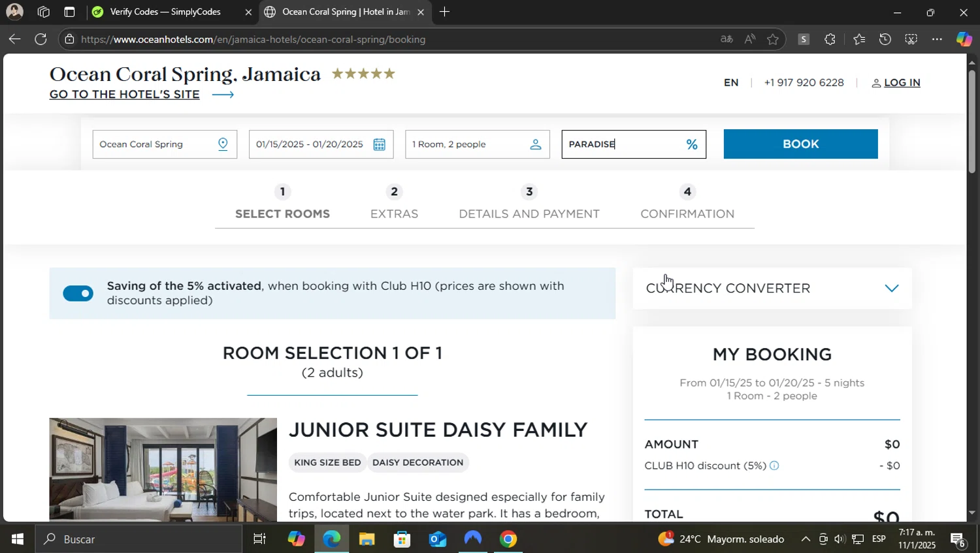This screenshot has width=980, height=553.
Task: Click the JUNIOR SUITE DAISY FAMILY heading
Action: click(438, 430)
